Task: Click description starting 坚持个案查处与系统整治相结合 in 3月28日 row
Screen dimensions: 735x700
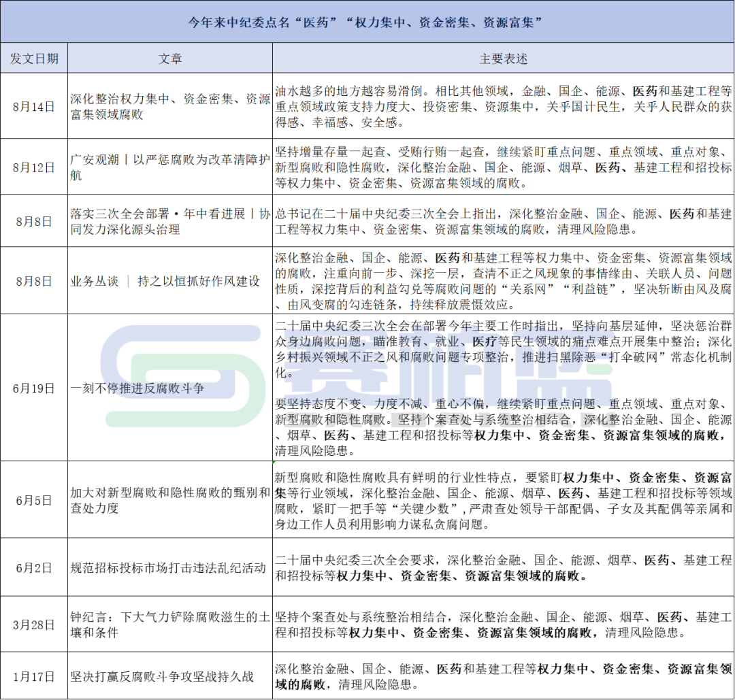Action: pos(504,624)
